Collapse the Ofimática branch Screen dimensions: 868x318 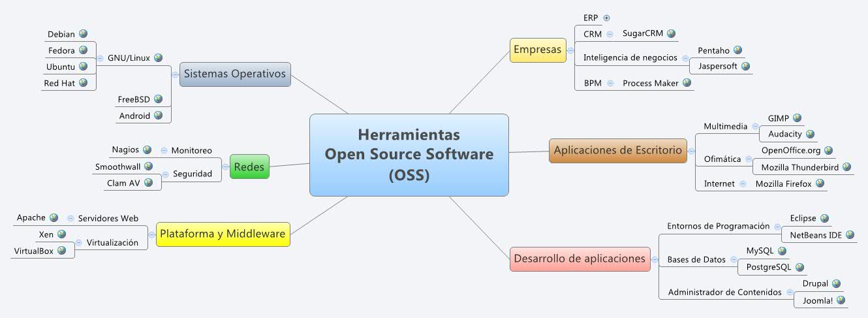pyautogui.click(x=749, y=159)
